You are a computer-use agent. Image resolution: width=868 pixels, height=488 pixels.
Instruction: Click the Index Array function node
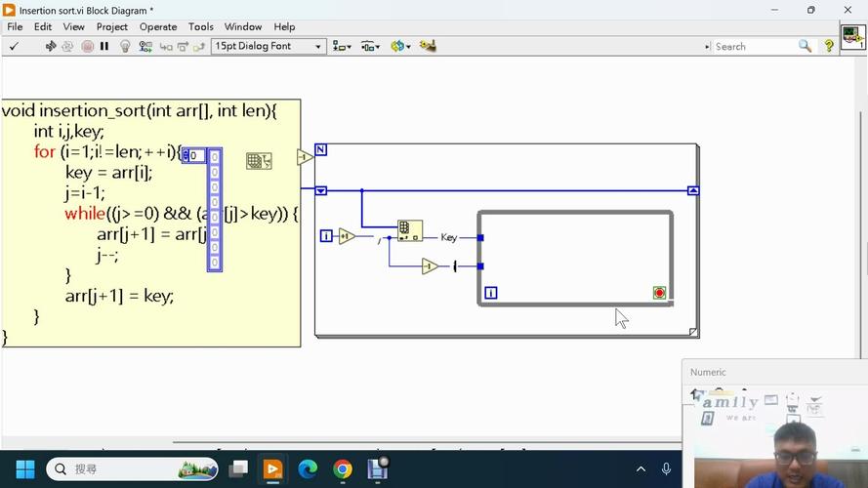coord(409,230)
